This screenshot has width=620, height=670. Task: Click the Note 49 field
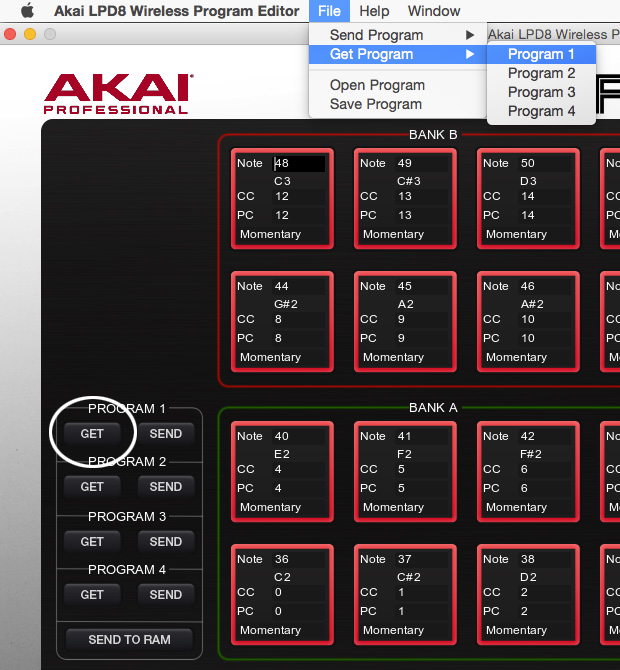[x=422, y=163]
